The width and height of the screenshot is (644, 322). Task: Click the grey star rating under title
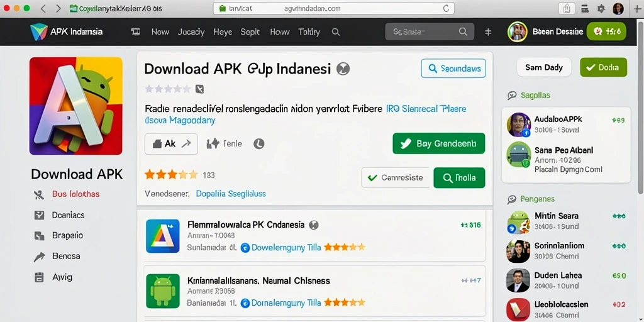[x=167, y=89]
